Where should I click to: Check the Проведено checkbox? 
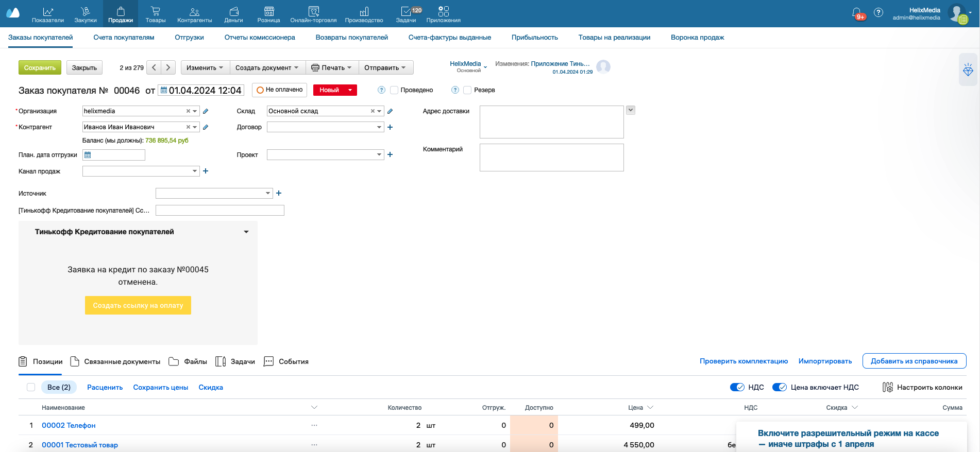click(394, 90)
